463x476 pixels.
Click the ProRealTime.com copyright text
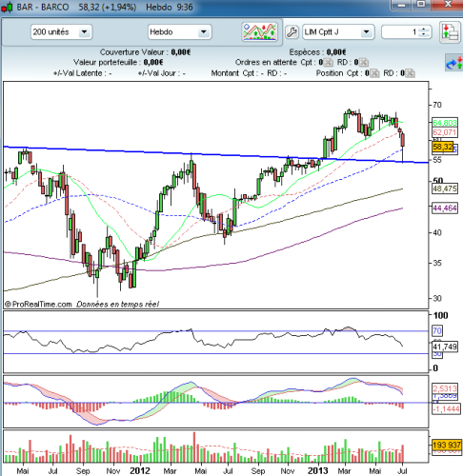click(x=38, y=305)
